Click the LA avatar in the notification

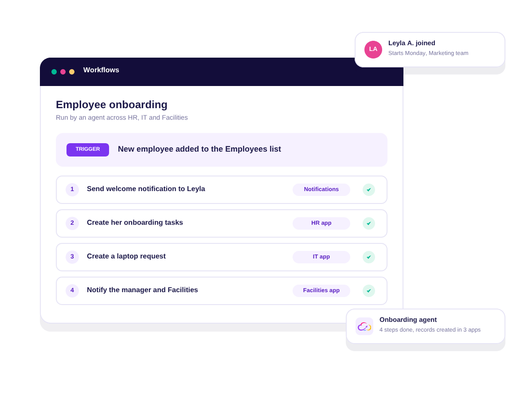point(373,50)
